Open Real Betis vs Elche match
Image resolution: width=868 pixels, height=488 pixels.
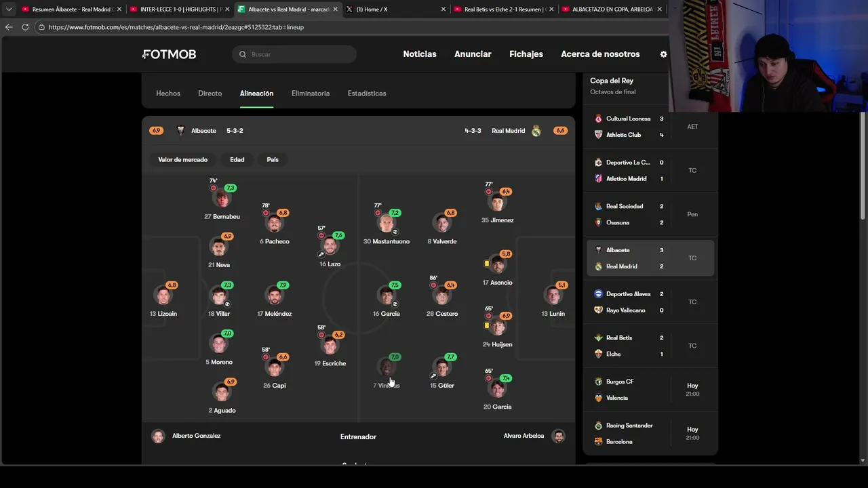click(650, 346)
